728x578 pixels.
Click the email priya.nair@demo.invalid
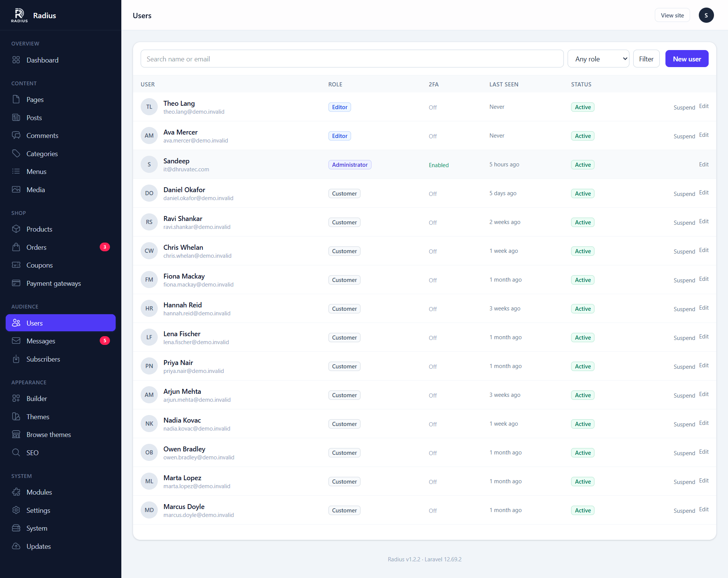pos(194,371)
